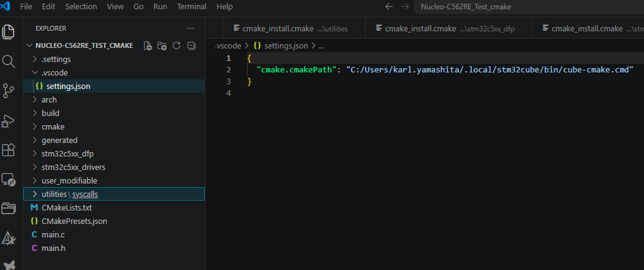Collapse the NUCLEO-C562RE_TEST_CMAKE root folder
644x270 pixels.
point(114,46)
